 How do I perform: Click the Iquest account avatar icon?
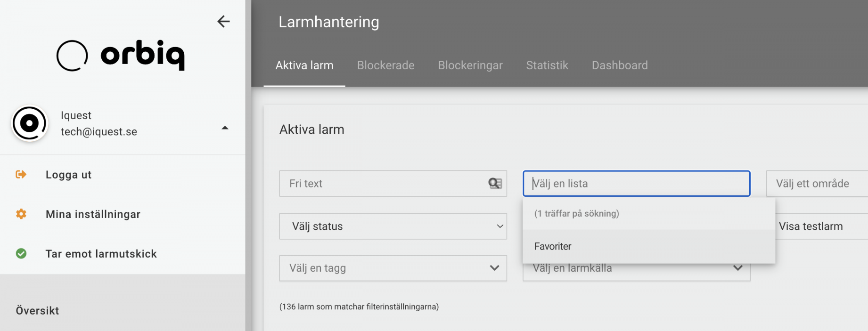click(x=30, y=123)
